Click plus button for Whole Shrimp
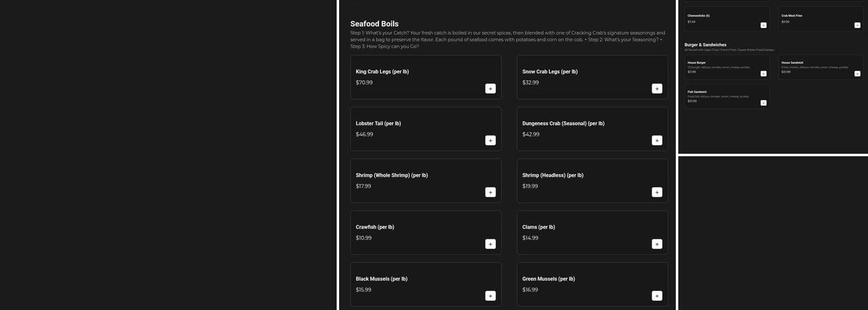 point(490,192)
